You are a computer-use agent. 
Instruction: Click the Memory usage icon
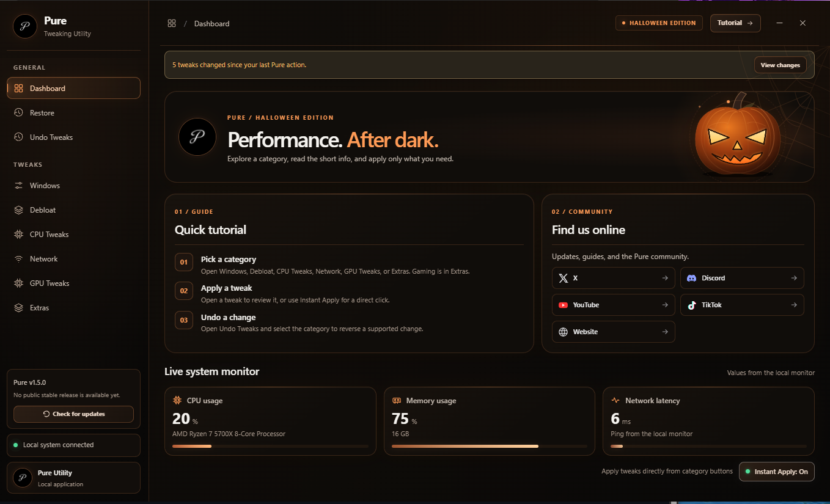(x=397, y=401)
